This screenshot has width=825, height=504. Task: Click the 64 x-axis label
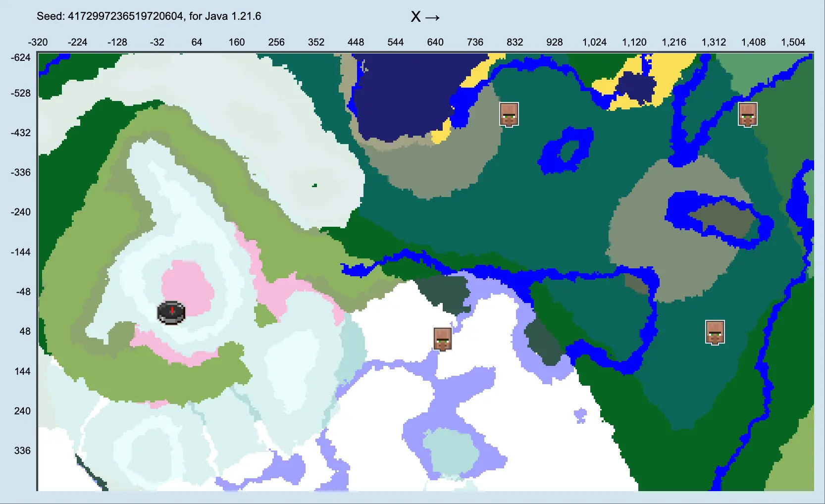[x=197, y=42]
